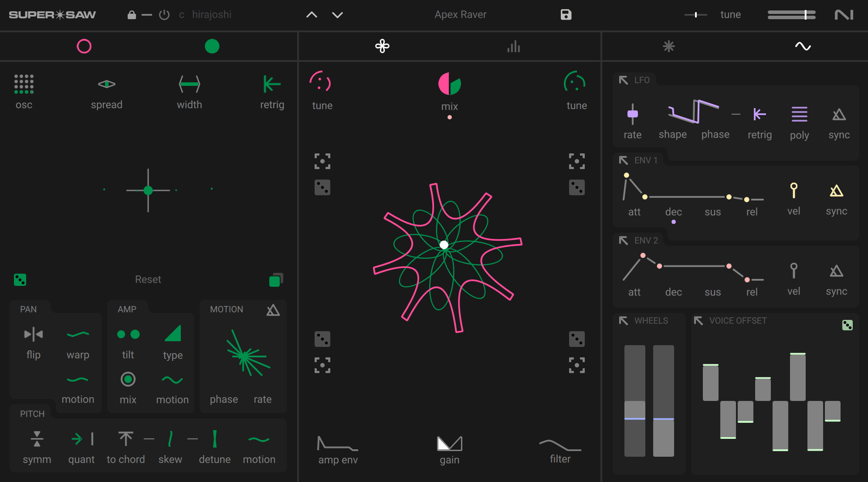Go to the next preset with the down chevron
This screenshot has height=482, width=868.
[x=338, y=15]
